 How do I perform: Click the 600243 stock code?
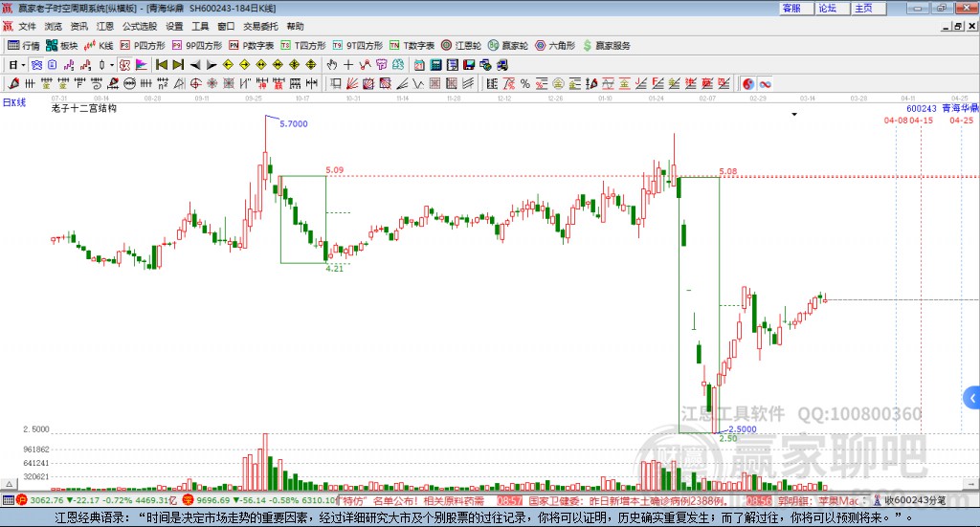(922, 109)
